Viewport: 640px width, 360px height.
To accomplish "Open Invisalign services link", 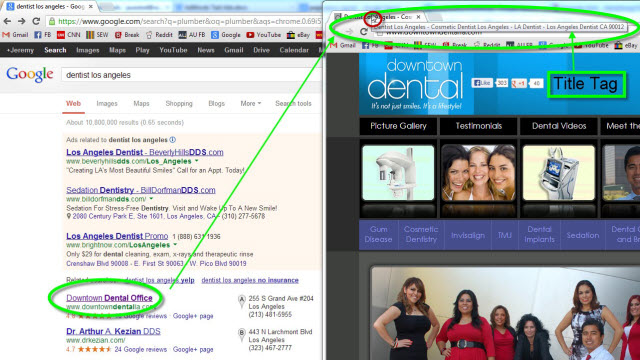I will tap(468, 236).
